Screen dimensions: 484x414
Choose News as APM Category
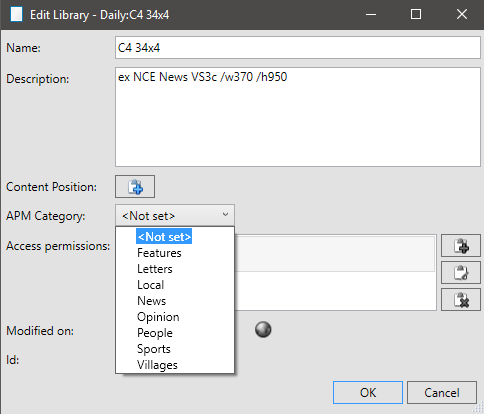tap(151, 301)
